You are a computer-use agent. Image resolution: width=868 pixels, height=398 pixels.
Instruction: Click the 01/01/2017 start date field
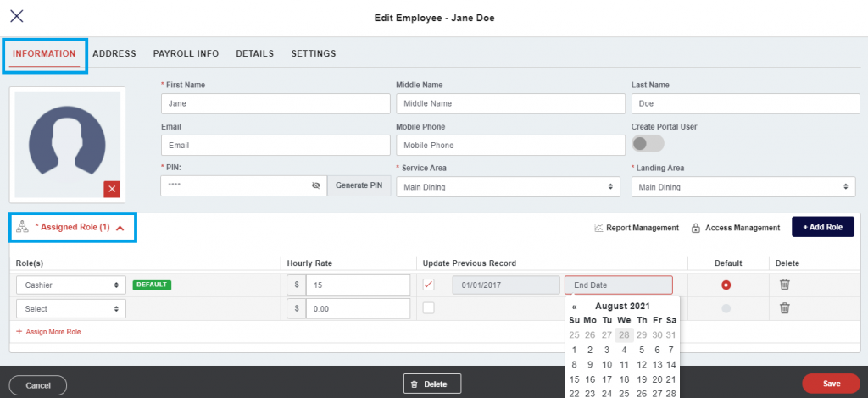click(x=506, y=285)
